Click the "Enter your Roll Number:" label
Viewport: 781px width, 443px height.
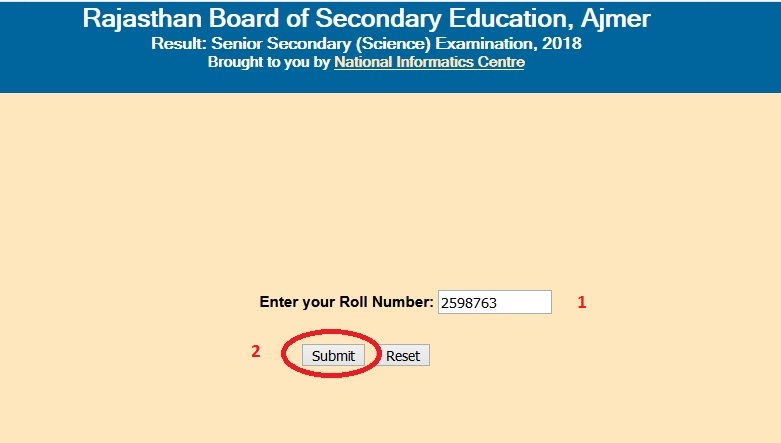click(346, 301)
